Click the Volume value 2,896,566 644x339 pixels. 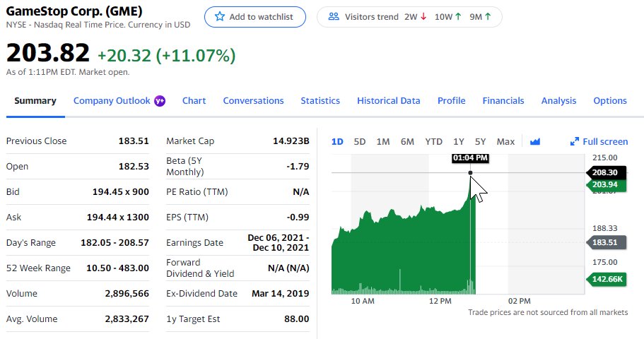click(x=127, y=293)
